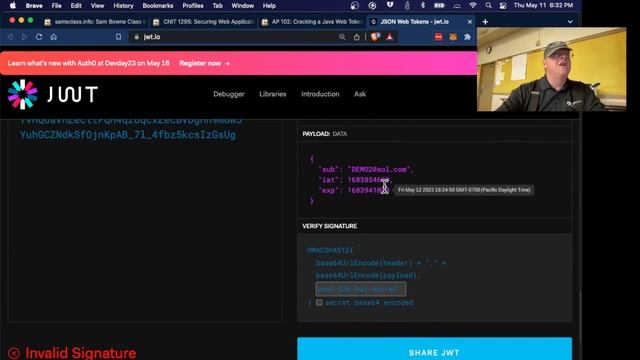Go forward to next page
Image resolution: width=640 pixels, height=360 pixels.
click(24, 37)
